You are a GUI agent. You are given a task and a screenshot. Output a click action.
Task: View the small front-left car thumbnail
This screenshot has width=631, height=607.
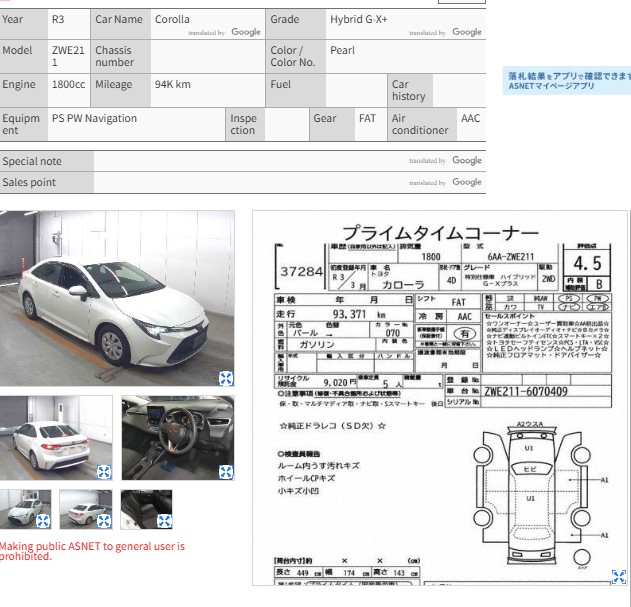(x=25, y=509)
